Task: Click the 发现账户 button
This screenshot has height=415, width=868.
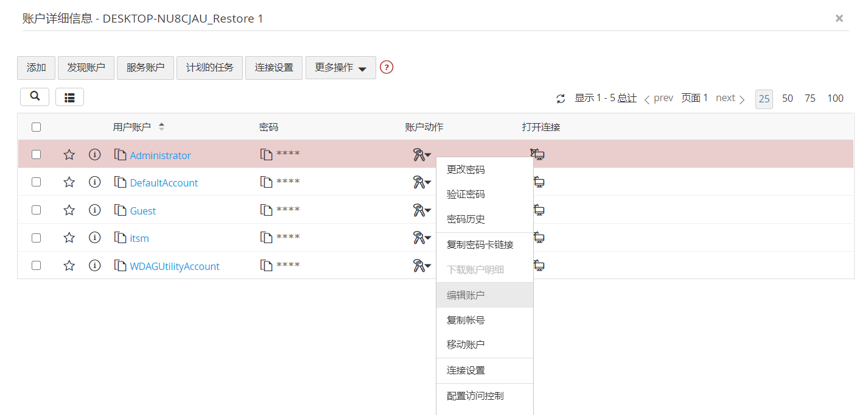Action: 86,68
